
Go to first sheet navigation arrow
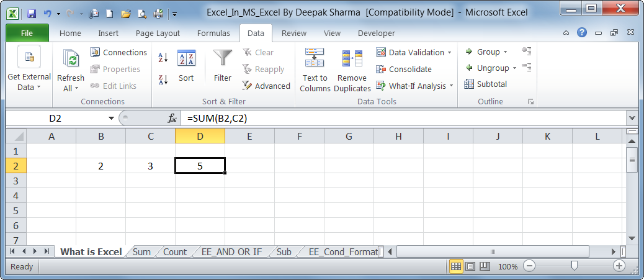pyautogui.click(x=12, y=251)
